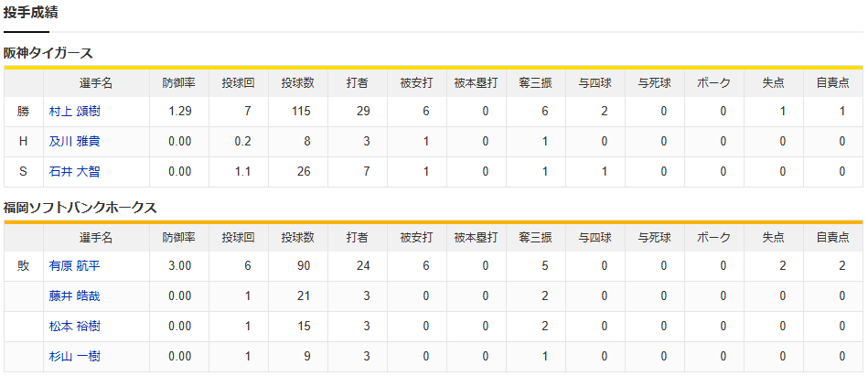Click the 勝 marker beside 村上 頌樹
The image size is (868, 376).
pyautogui.click(x=23, y=112)
